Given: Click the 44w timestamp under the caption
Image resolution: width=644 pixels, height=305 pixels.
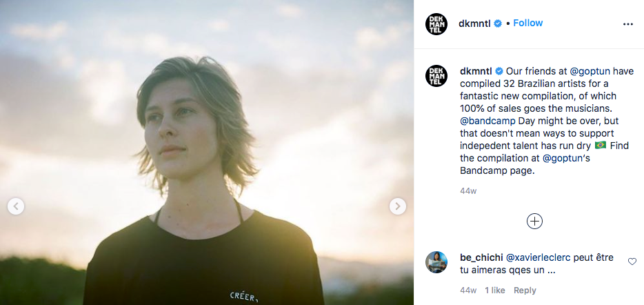Looking at the screenshot, I should tap(468, 190).
